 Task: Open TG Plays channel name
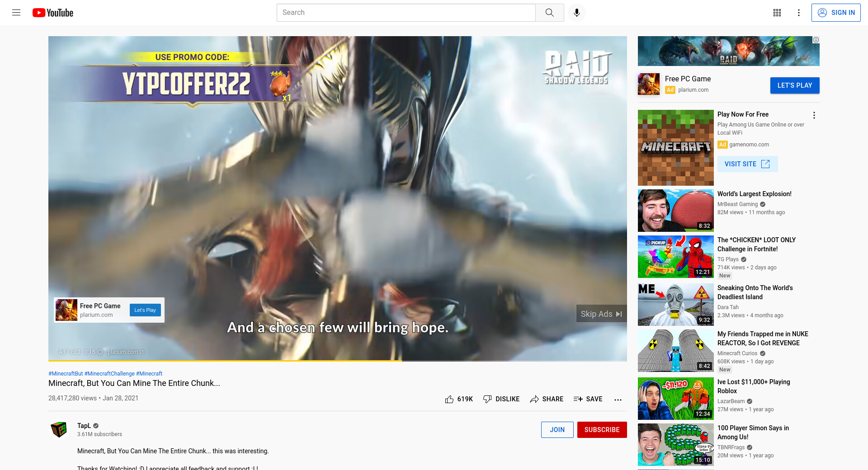[728, 259]
